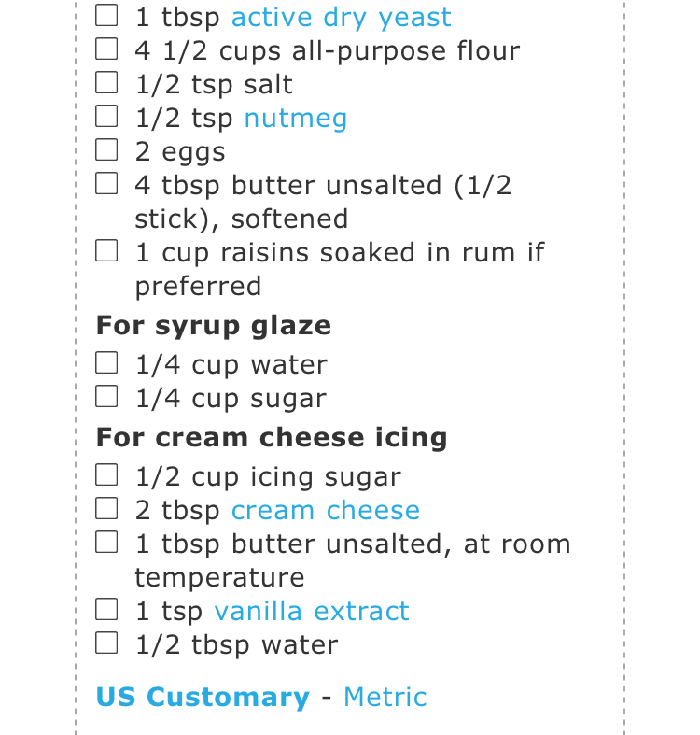Screen dimensions: 700x735
Task: Check the 1/4 cup water box
Action: [x=107, y=363]
